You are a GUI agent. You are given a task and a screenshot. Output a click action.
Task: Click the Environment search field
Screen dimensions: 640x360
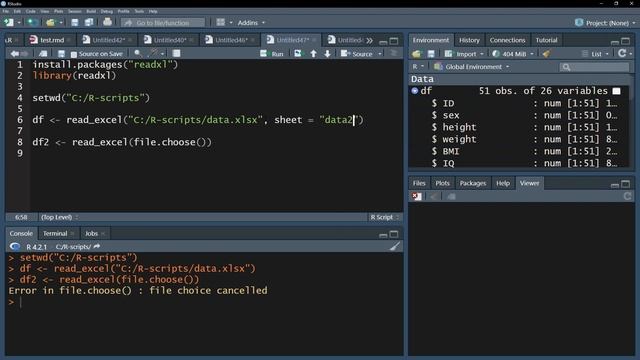594,67
